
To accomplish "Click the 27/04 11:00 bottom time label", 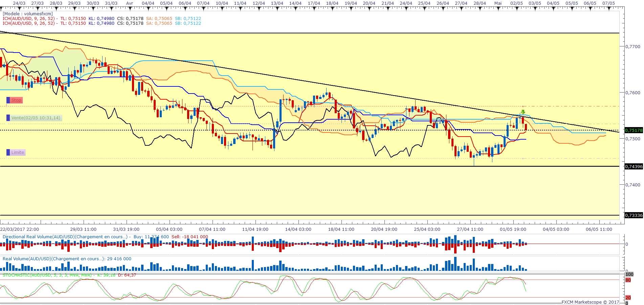I will coord(470,229).
